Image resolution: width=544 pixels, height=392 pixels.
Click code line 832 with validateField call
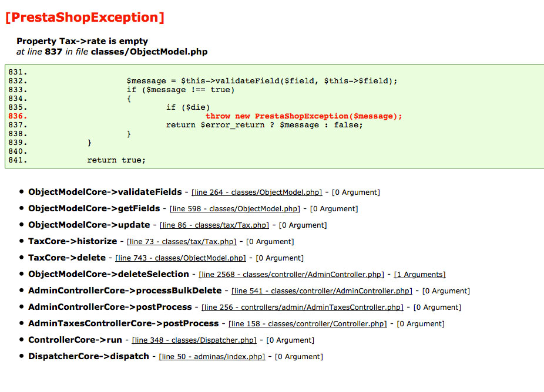point(262,81)
